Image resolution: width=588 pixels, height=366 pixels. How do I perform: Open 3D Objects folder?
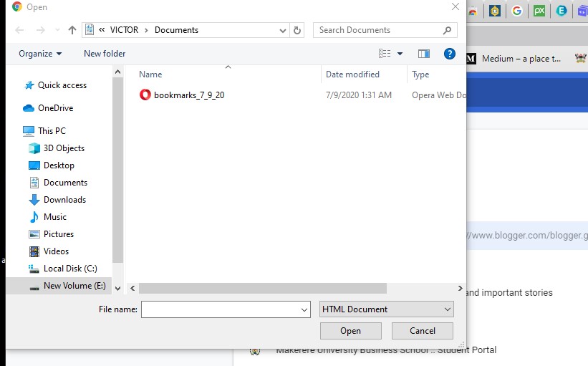[64, 148]
